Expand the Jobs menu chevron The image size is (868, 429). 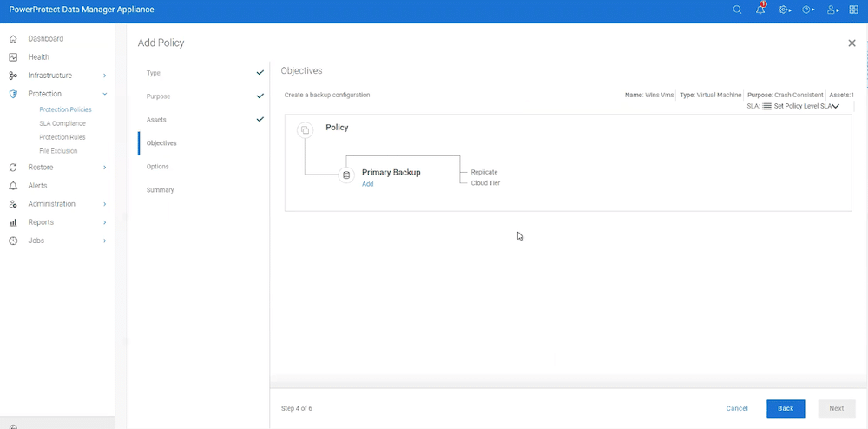point(105,241)
